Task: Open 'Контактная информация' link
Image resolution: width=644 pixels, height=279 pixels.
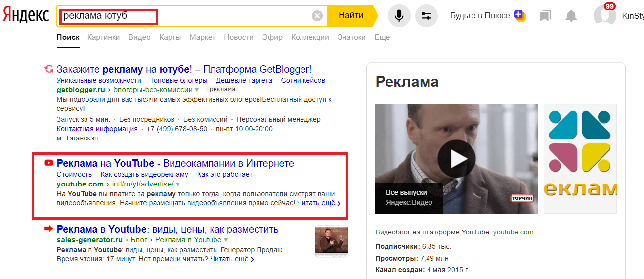Action: [x=97, y=129]
